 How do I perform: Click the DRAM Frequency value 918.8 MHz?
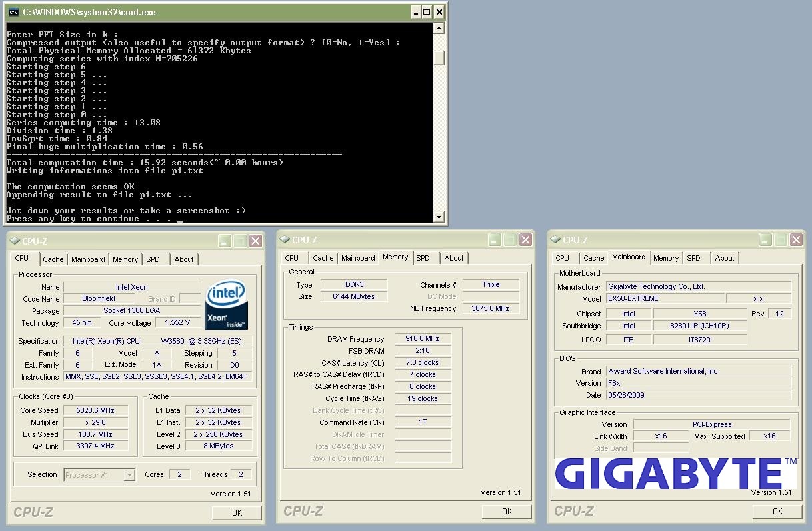(x=423, y=339)
